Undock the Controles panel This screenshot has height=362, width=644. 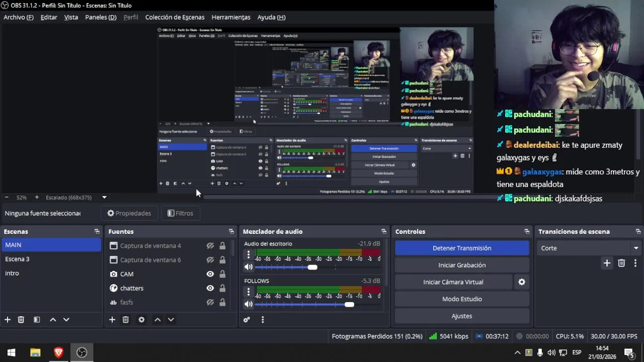pos(527,232)
